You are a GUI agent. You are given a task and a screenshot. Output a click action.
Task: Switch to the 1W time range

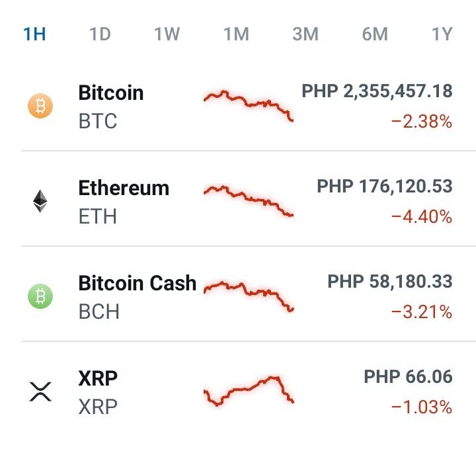(167, 34)
